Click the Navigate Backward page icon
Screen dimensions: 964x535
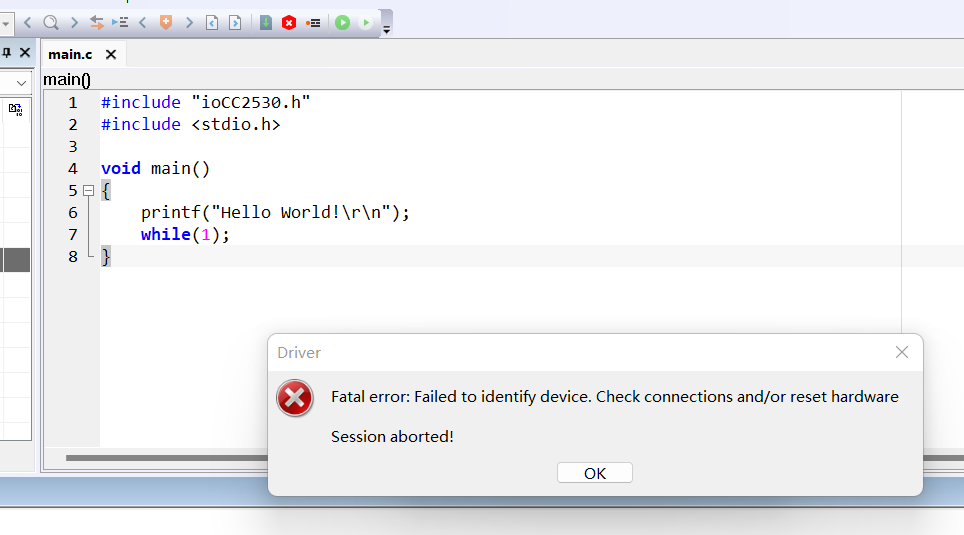(212, 22)
